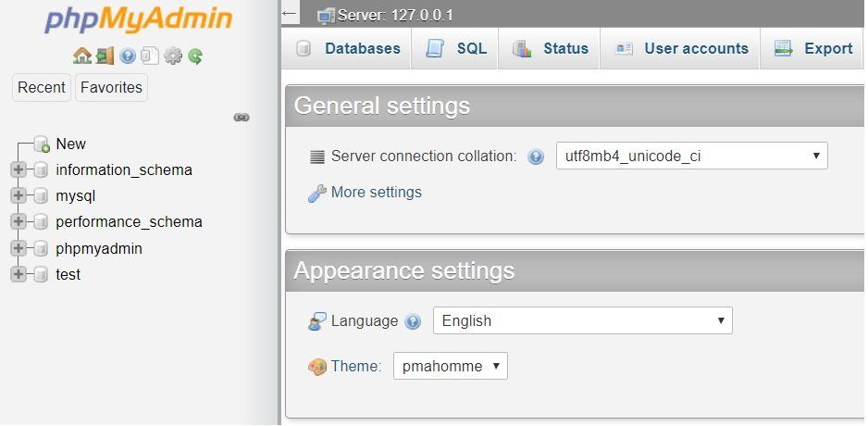Expand the mysql database node
This screenshot has height=426, width=868.
[19, 195]
